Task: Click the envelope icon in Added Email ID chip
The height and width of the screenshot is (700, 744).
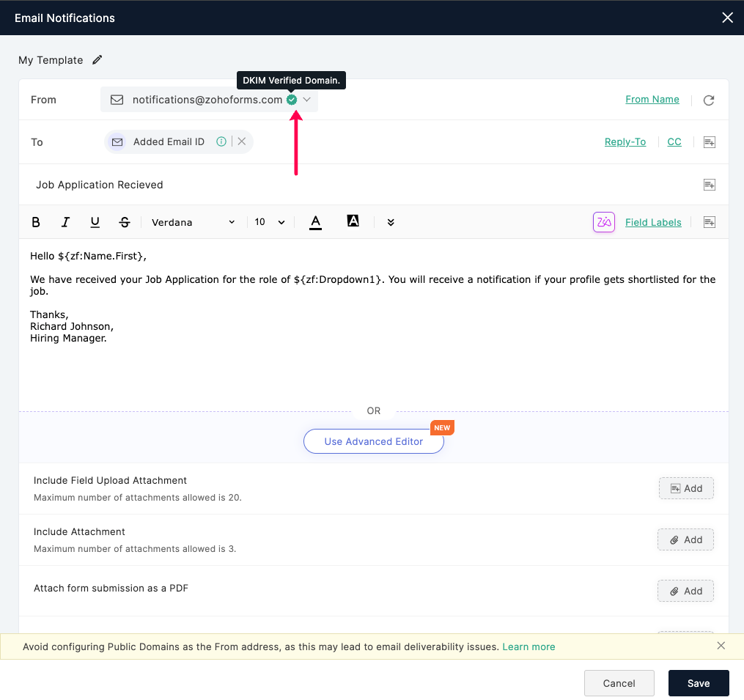Action: coord(117,142)
